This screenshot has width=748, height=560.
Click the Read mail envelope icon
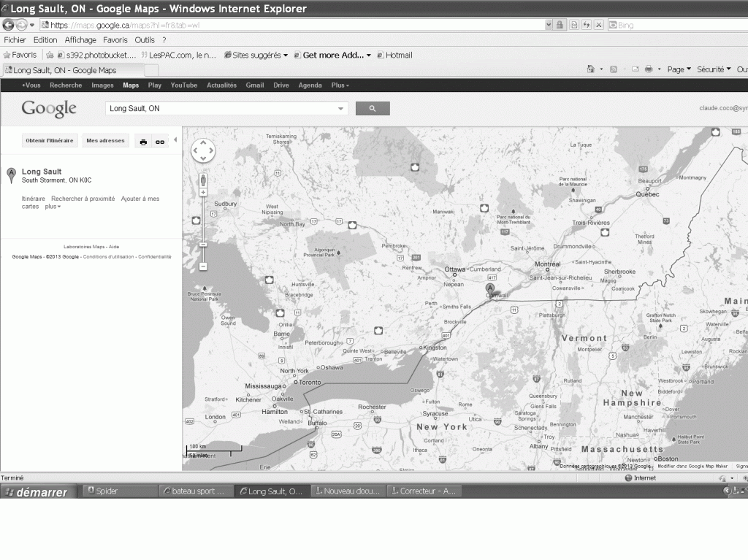[x=636, y=69]
